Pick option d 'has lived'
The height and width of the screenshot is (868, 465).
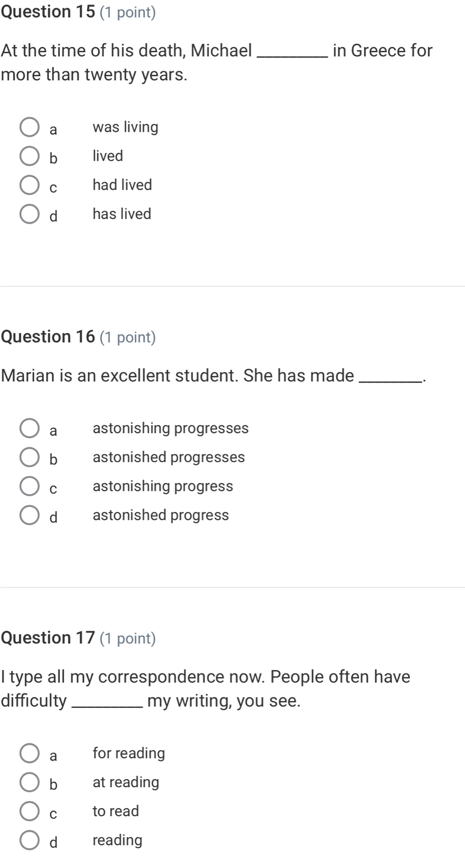[x=30, y=214]
